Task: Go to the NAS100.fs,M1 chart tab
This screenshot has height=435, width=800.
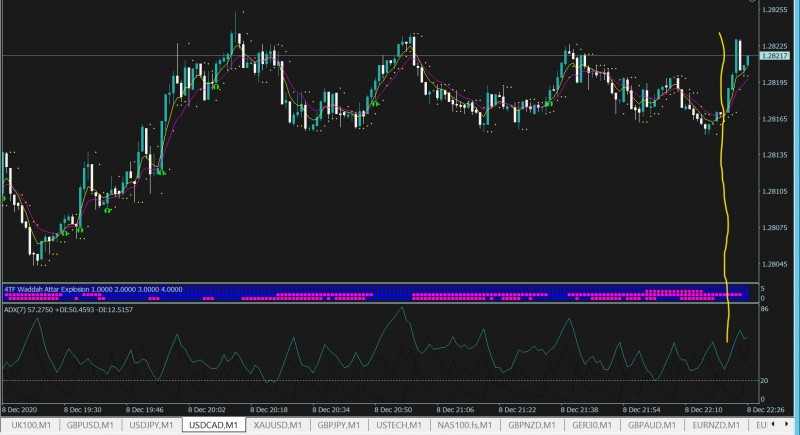Action: click(465, 425)
